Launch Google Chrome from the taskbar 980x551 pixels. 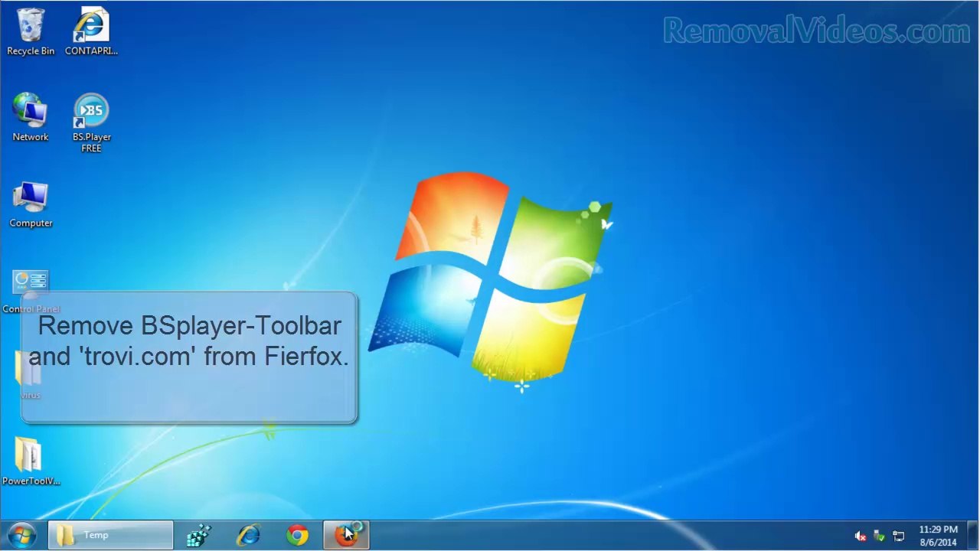coord(297,535)
